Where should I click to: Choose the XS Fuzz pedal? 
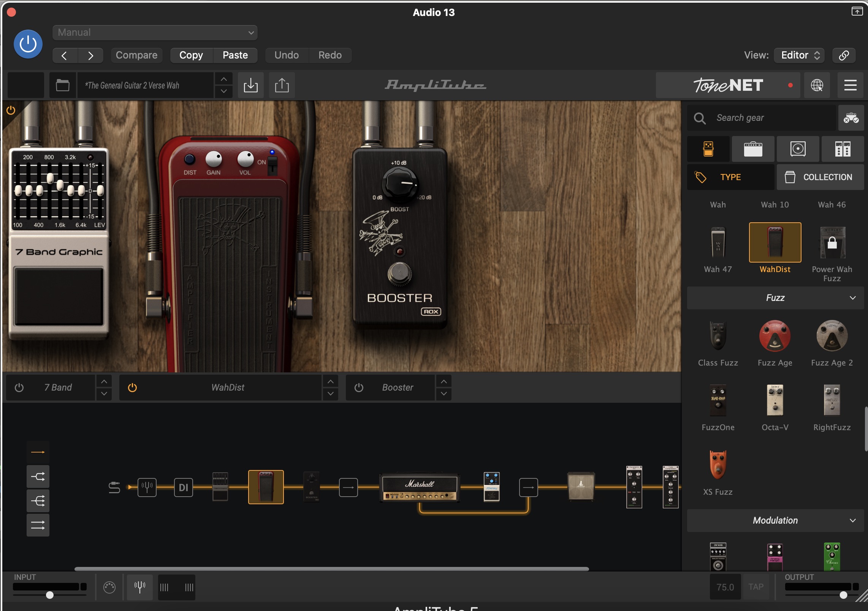718,473
